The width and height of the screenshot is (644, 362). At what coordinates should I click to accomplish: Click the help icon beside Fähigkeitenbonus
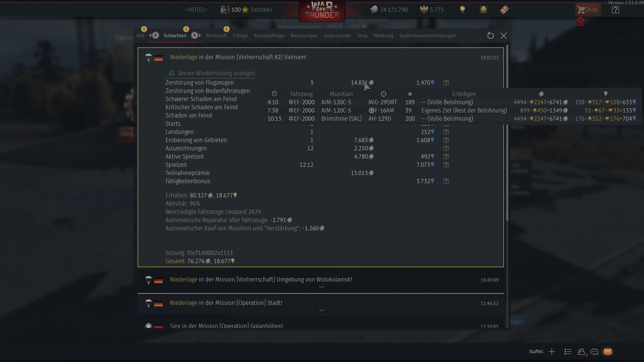point(446,181)
